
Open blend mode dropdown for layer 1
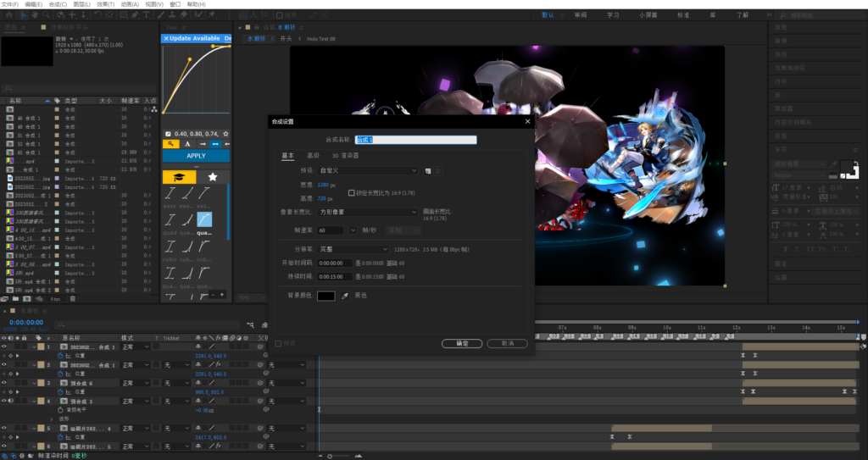(x=136, y=347)
